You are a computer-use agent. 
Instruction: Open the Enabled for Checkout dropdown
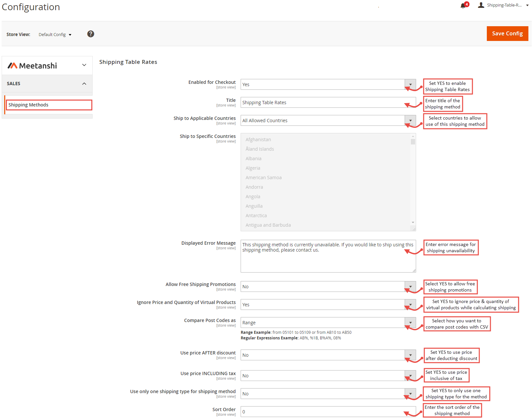click(328, 84)
